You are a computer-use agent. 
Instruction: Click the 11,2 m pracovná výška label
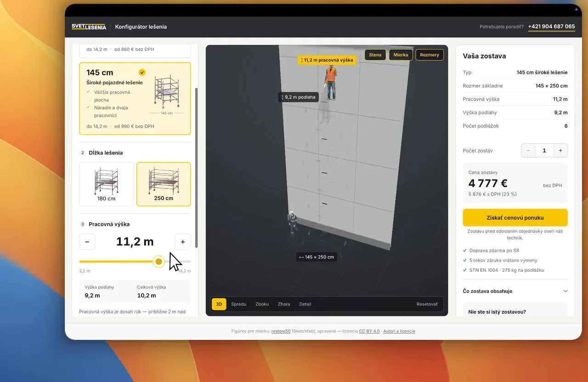click(x=327, y=60)
